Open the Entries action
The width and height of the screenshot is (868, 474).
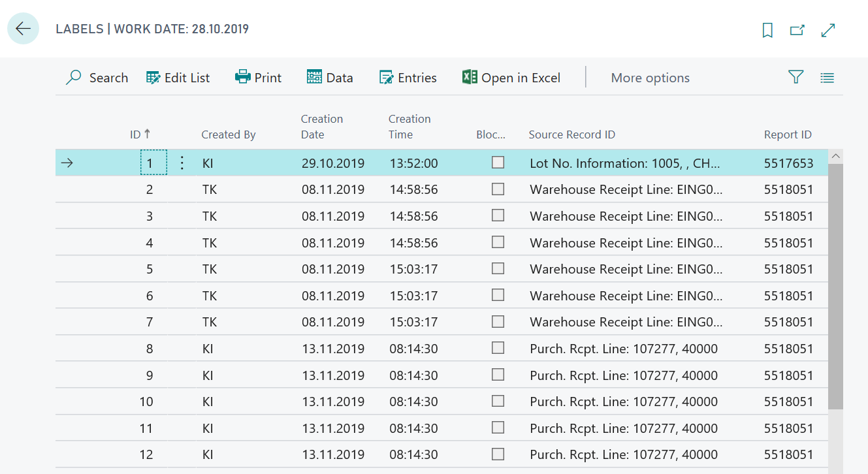pos(408,78)
